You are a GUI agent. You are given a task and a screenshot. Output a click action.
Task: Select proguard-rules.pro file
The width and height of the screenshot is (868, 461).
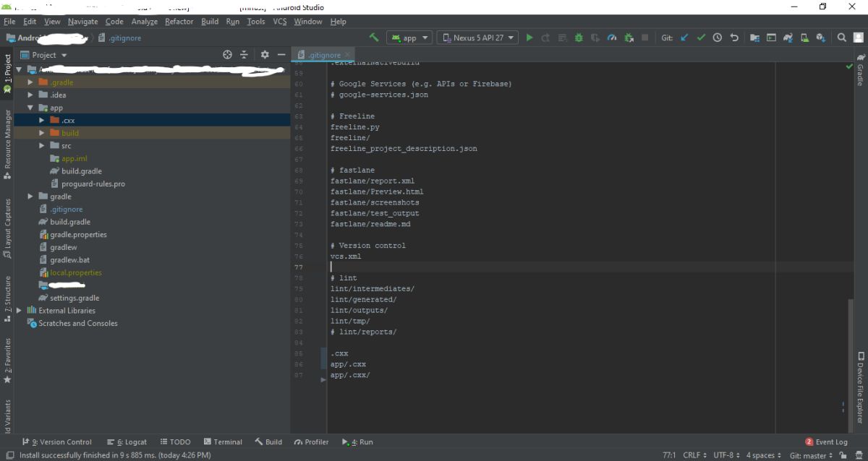click(x=93, y=184)
